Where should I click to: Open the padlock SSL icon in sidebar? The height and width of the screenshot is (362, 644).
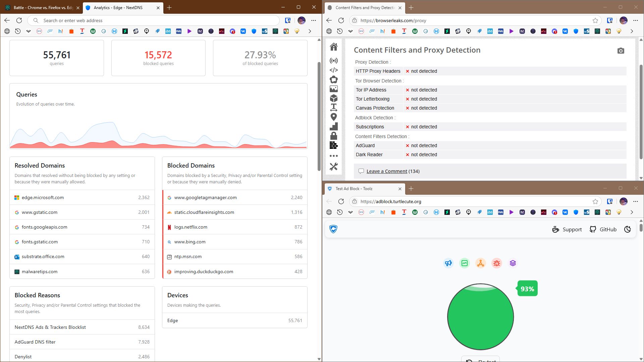pyautogui.click(x=333, y=136)
